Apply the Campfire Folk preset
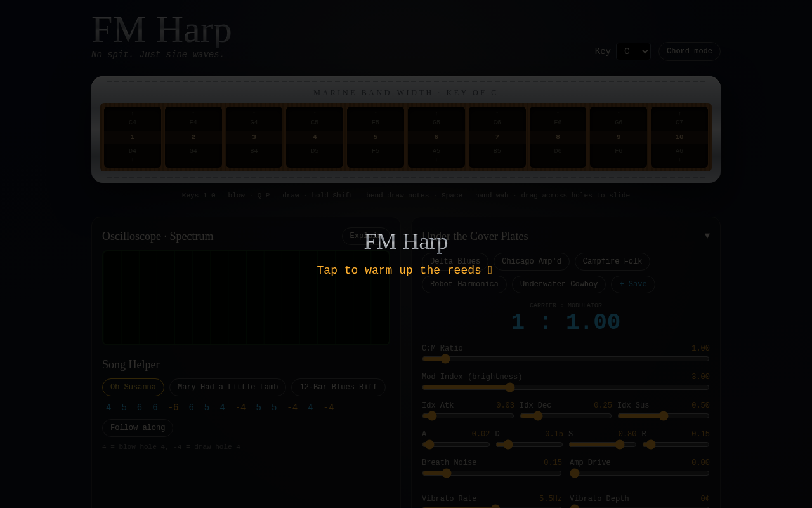 (x=612, y=262)
